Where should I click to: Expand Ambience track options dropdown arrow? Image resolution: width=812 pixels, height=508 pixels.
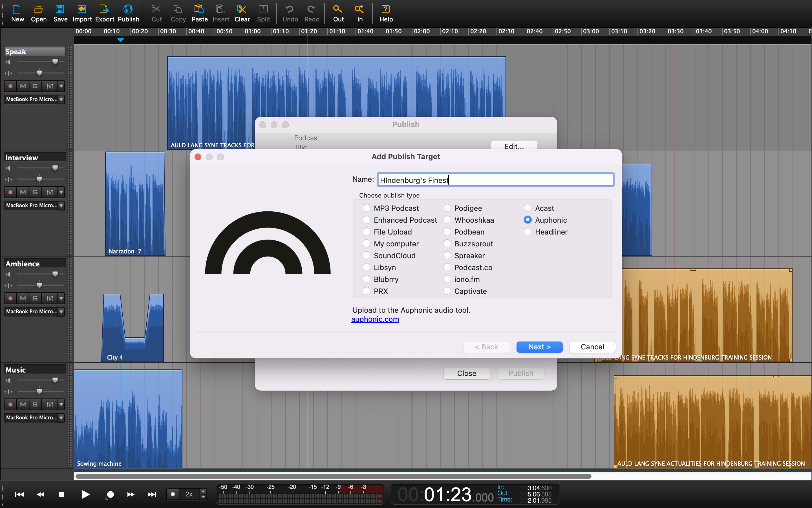pyautogui.click(x=61, y=298)
